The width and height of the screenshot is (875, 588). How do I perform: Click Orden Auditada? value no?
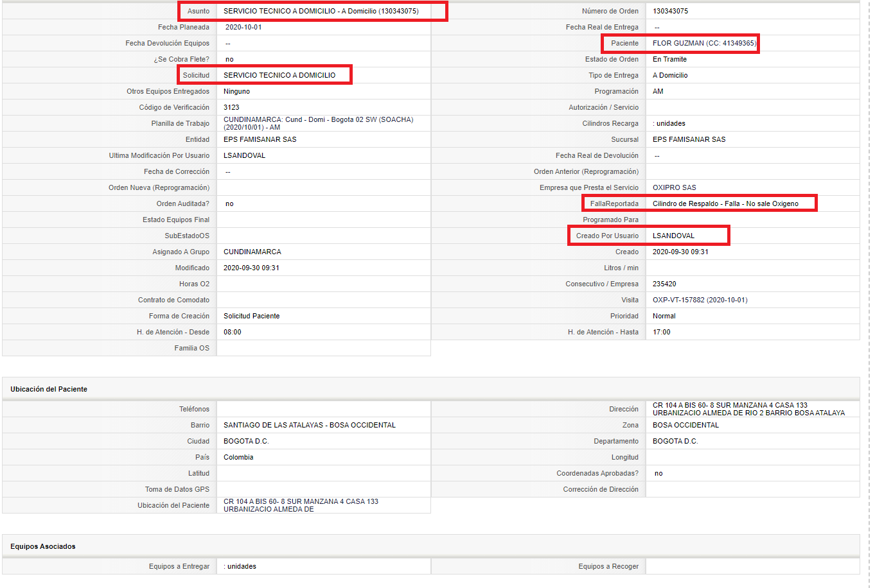(229, 203)
